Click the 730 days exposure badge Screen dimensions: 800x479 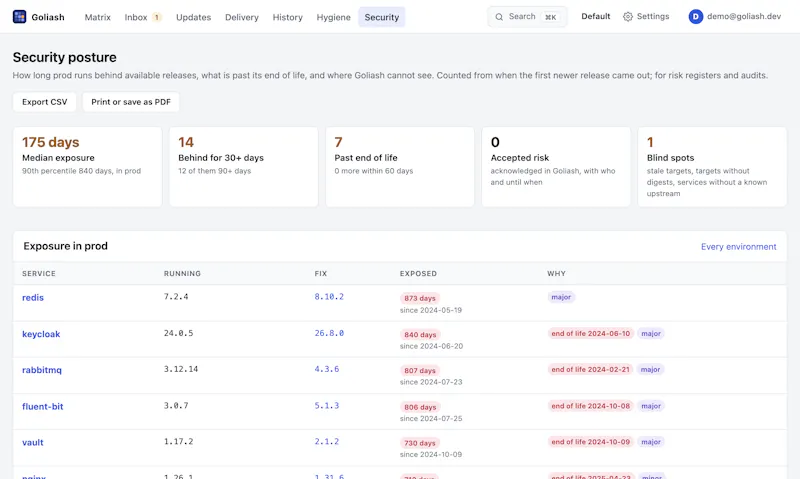pyautogui.click(x=420, y=443)
